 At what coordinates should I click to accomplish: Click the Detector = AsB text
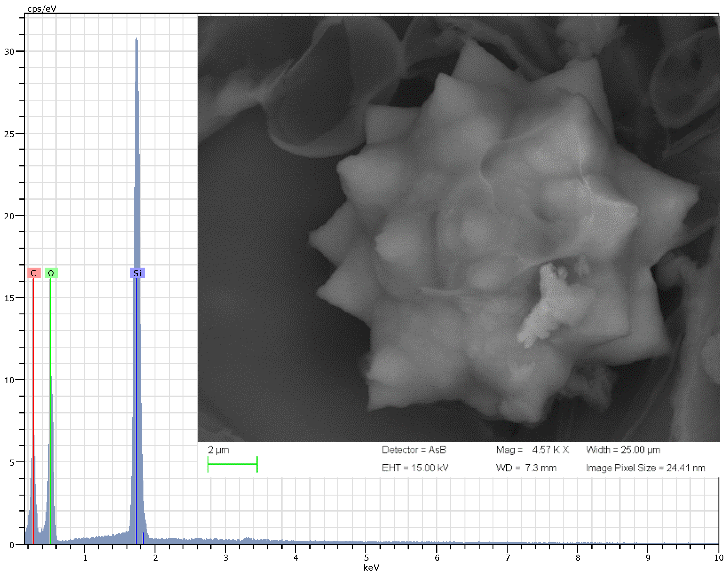click(414, 450)
